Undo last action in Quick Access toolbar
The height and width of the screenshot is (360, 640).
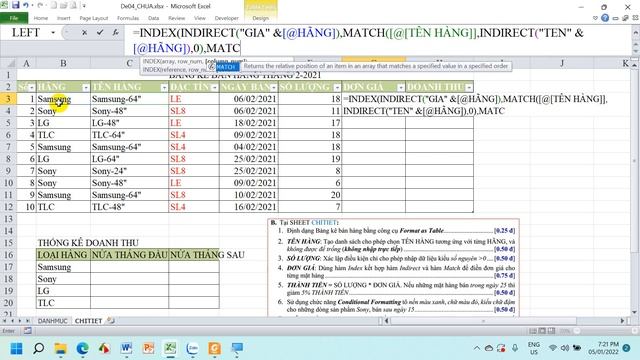pos(27,5)
